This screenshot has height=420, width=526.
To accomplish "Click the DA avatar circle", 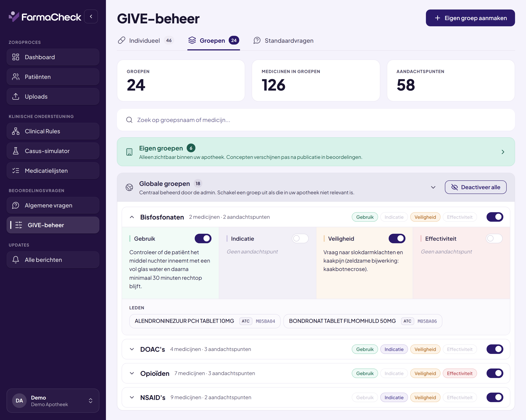I will click(19, 400).
